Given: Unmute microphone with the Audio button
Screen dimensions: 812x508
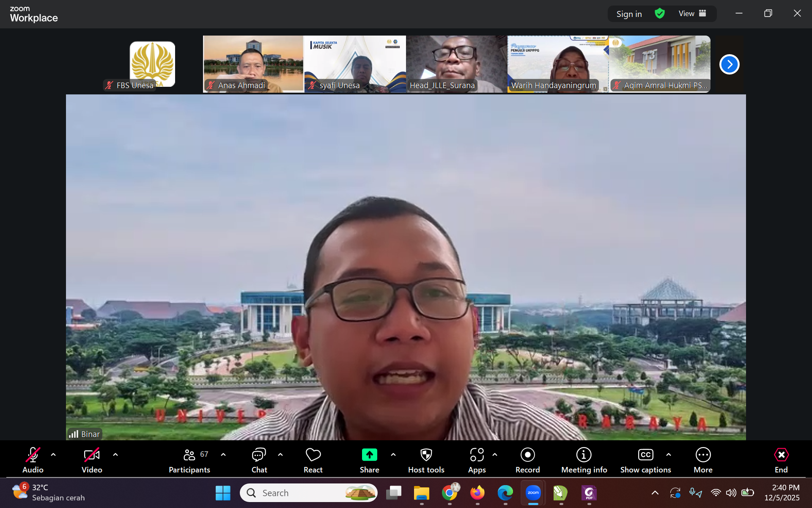Looking at the screenshot, I should pos(33,459).
